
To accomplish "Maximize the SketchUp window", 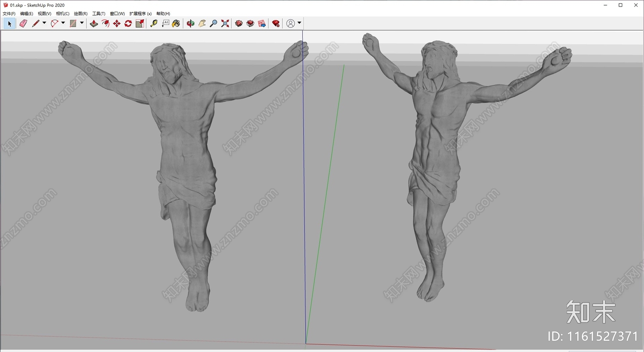I will [620, 5].
